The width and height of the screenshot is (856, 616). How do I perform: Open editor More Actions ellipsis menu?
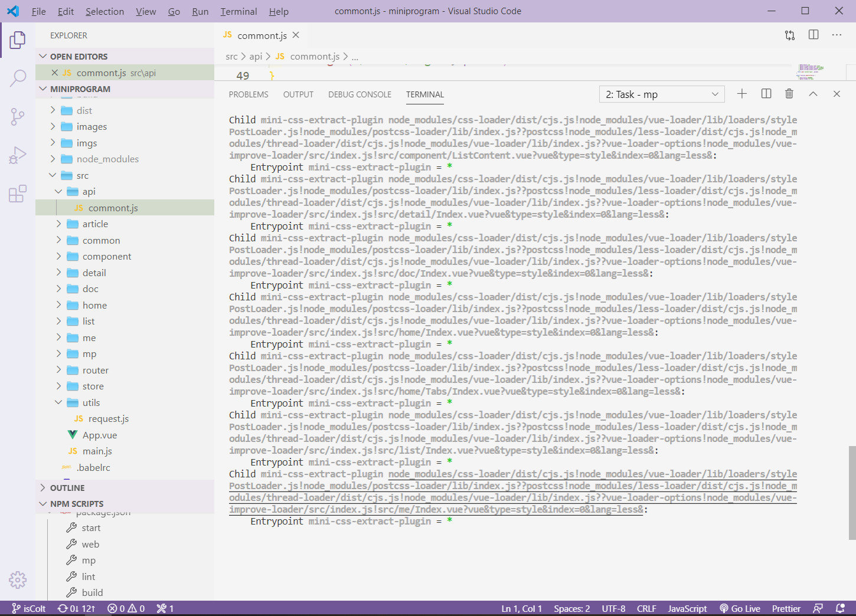pos(837,35)
